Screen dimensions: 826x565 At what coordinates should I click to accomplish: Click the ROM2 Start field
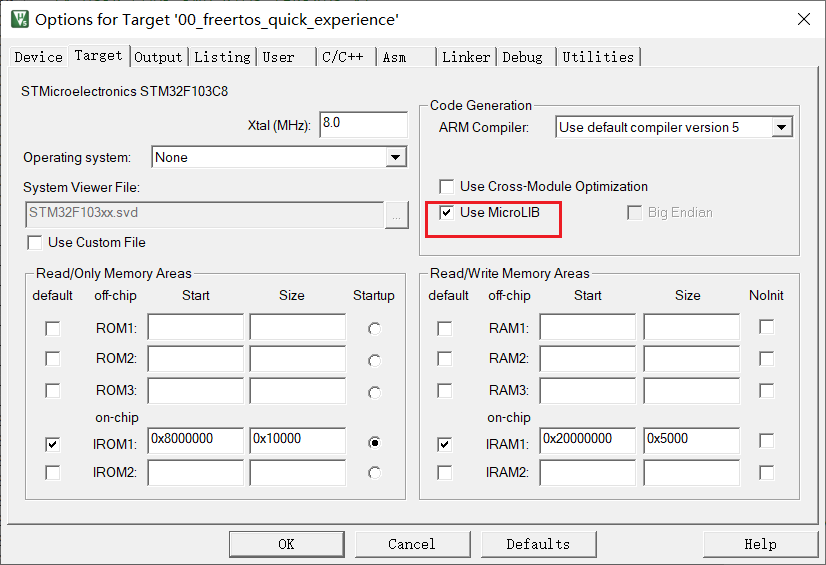click(x=195, y=359)
